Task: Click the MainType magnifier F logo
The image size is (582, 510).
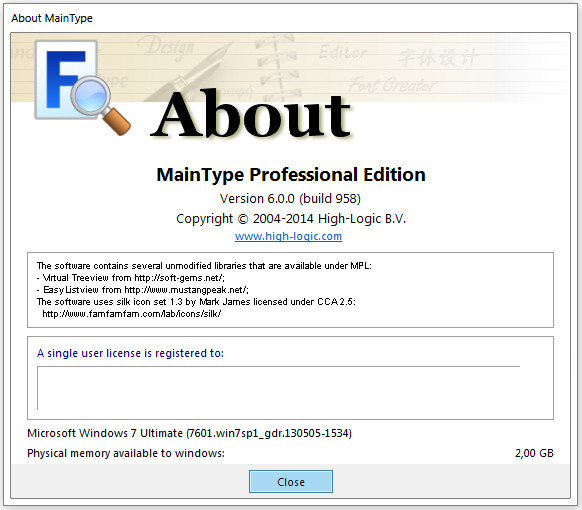Action: tap(82, 87)
